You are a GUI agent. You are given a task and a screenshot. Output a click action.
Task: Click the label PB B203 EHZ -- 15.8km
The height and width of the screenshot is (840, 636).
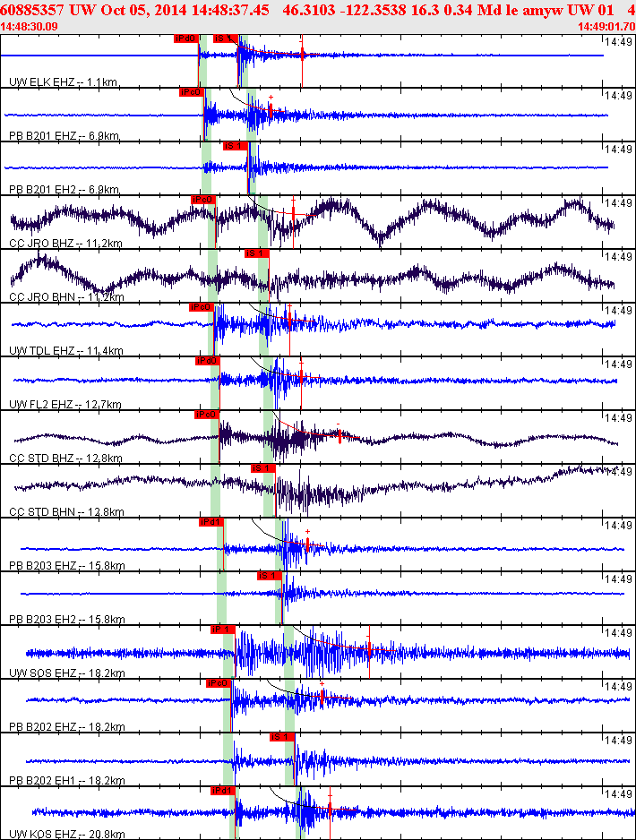tap(67, 566)
